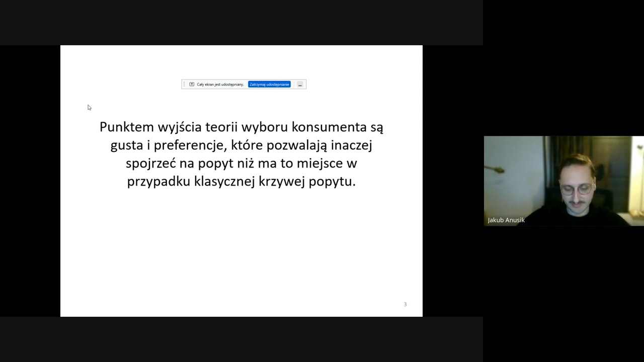Screen dimensions: 644x362
Task: Click the word 'wyboru' in the slide heading
Action: [264, 127]
